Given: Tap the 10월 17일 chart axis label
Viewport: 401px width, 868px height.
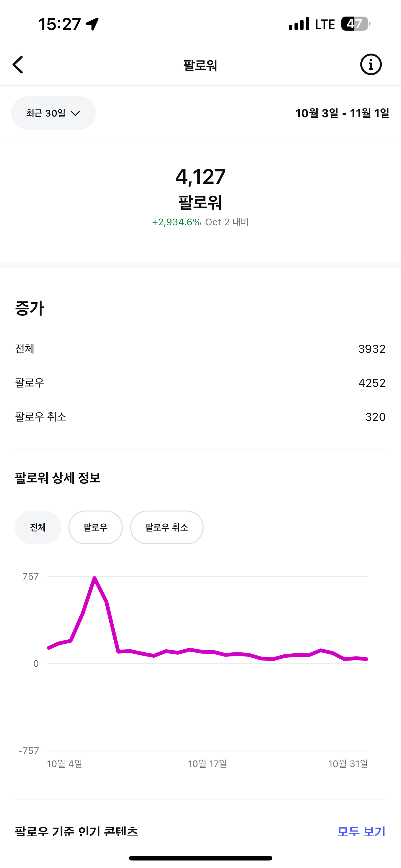Looking at the screenshot, I should click(207, 764).
